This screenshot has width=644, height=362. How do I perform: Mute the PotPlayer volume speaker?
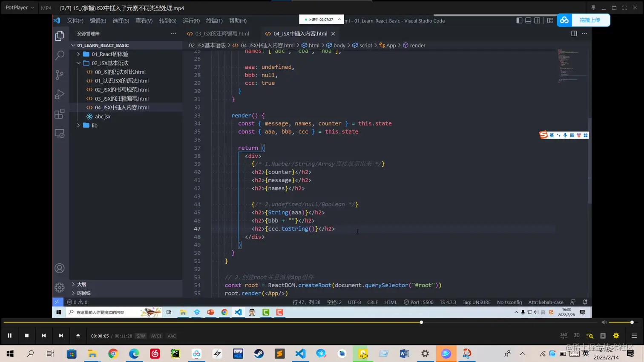coord(604,322)
